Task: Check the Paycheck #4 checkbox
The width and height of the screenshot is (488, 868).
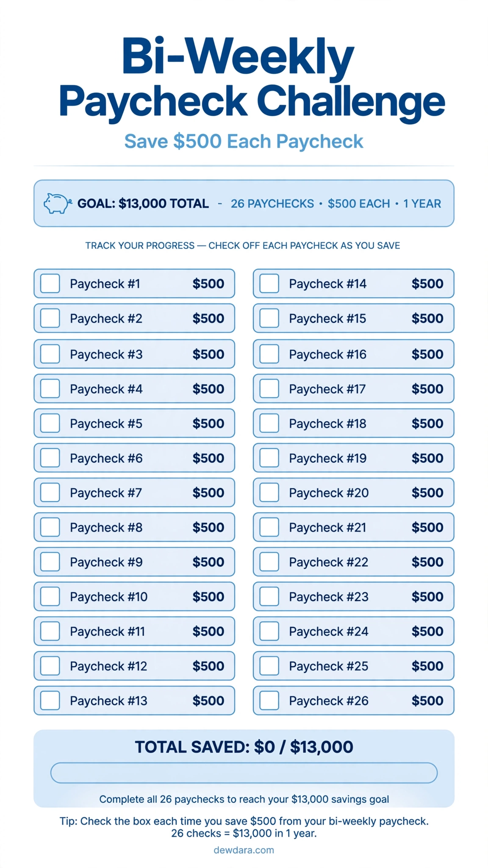Action: [50, 389]
